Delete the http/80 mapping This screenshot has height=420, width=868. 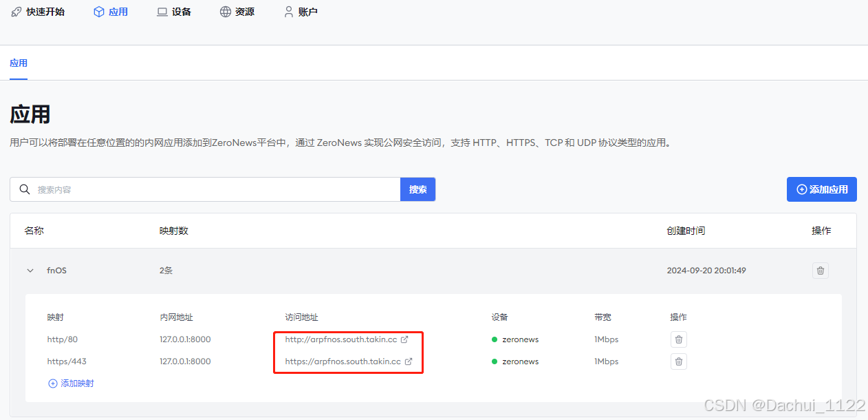point(679,339)
